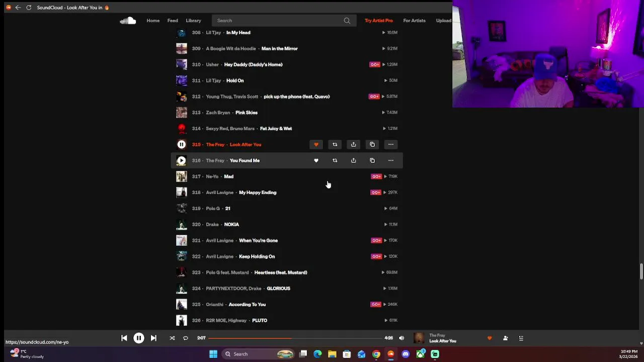Viewport: 644px width, 362px height.
Task: Open GLORIOUS track
Action: point(278,289)
